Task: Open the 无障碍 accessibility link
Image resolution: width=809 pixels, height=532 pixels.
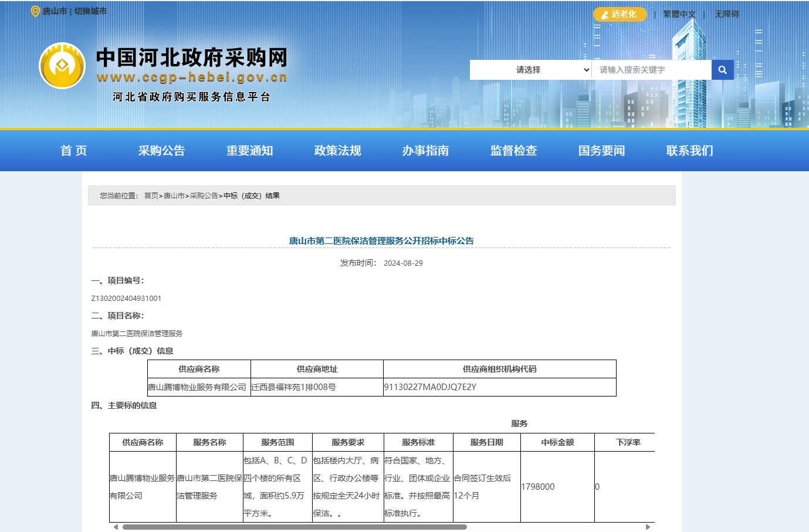Action: coord(727,14)
